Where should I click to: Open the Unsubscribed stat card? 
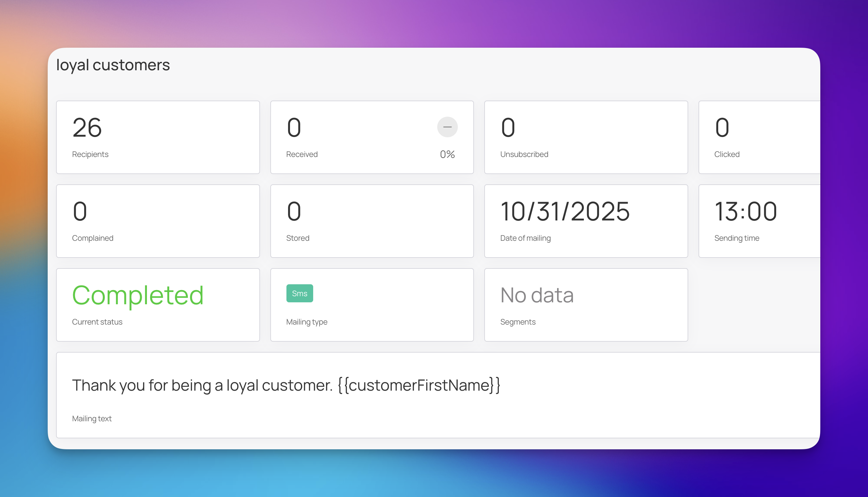pyautogui.click(x=585, y=137)
